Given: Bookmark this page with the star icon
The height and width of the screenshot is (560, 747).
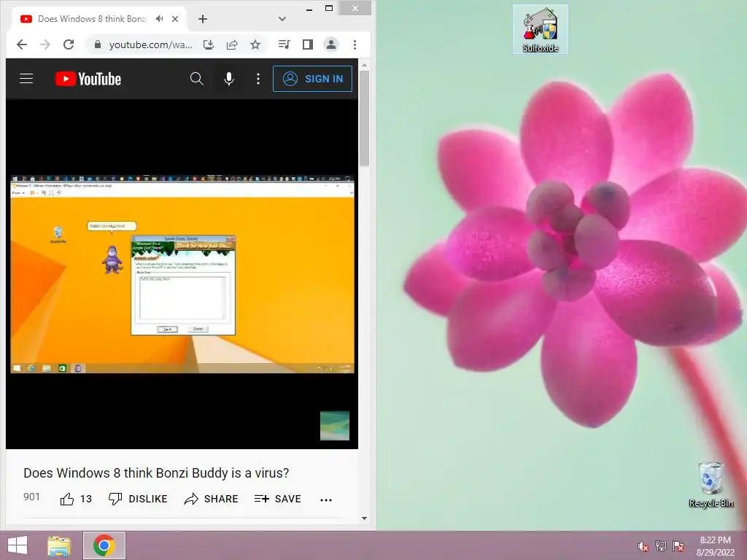Looking at the screenshot, I should coord(255,44).
